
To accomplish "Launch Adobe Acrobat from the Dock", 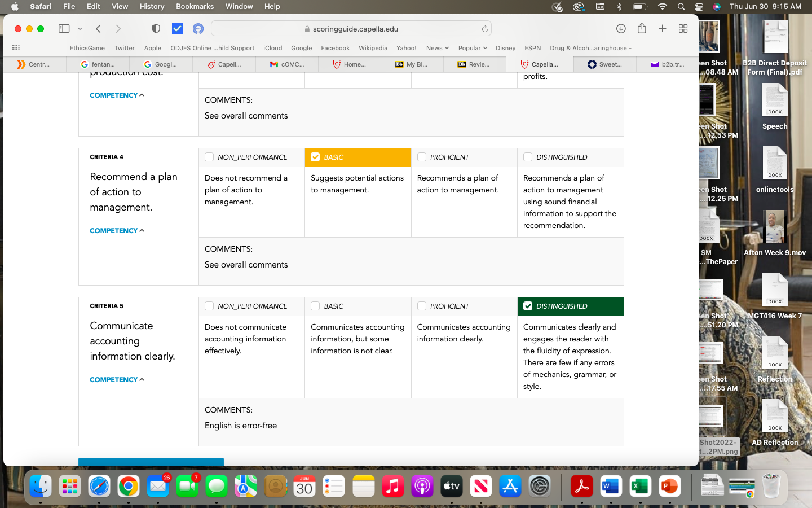I will [x=581, y=486].
